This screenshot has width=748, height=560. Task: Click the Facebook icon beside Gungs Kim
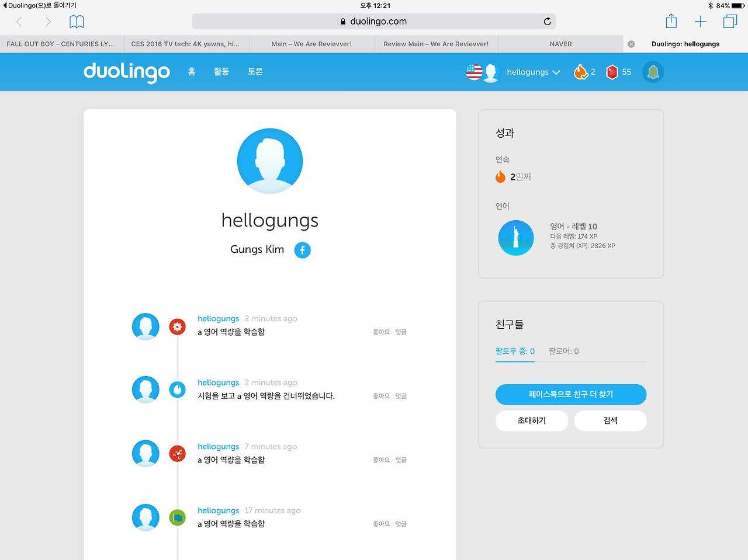tap(302, 250)
